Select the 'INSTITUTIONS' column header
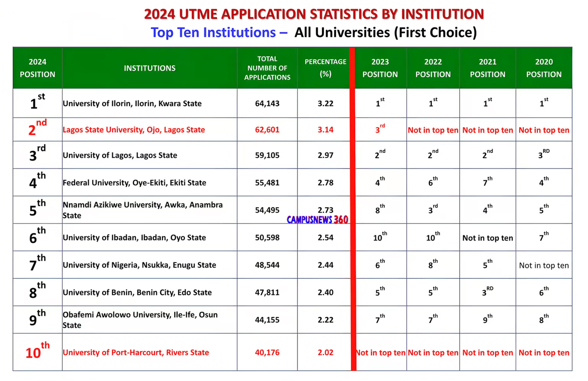588x381 pixels. (x=150, y=68)
